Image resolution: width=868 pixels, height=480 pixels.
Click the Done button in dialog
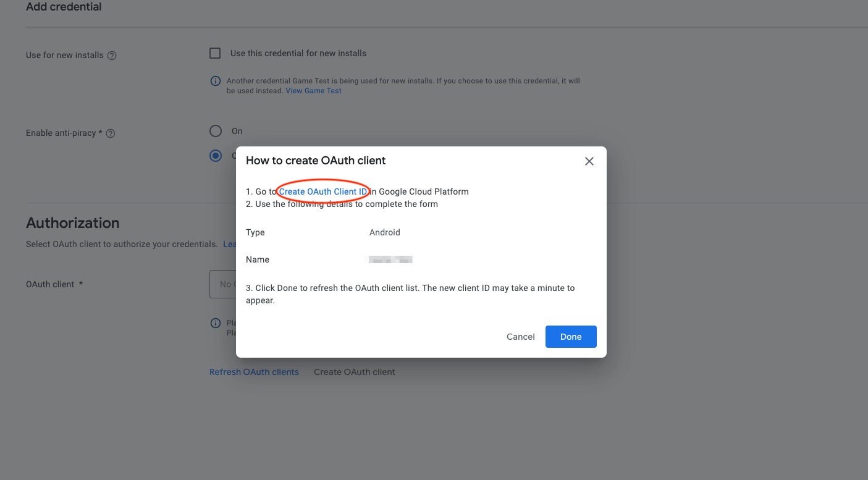(x=571, y=337)
